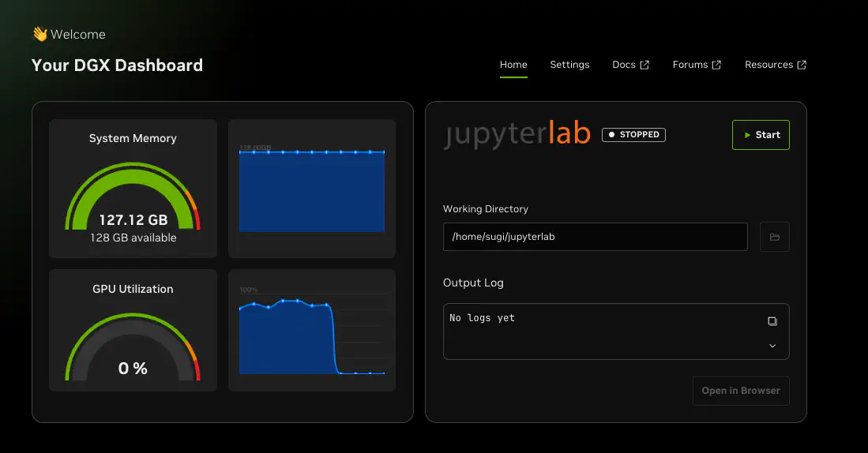This screenshot has width=868, height=453.
Task: Switch to the Home tab
Action: click(x=513, y=65)
